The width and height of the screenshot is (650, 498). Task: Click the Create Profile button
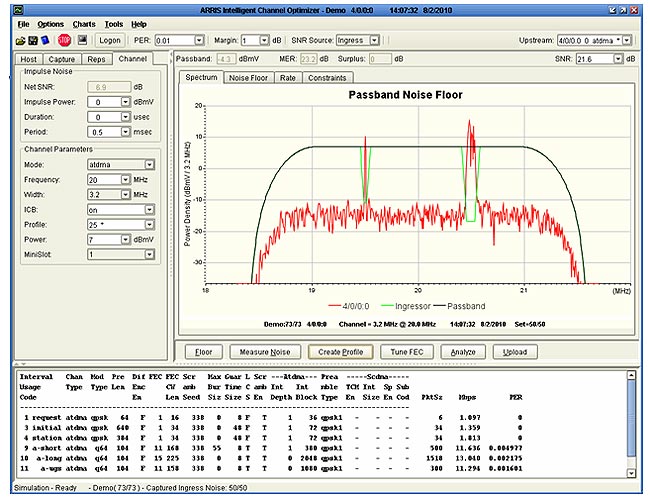point(340,352)
